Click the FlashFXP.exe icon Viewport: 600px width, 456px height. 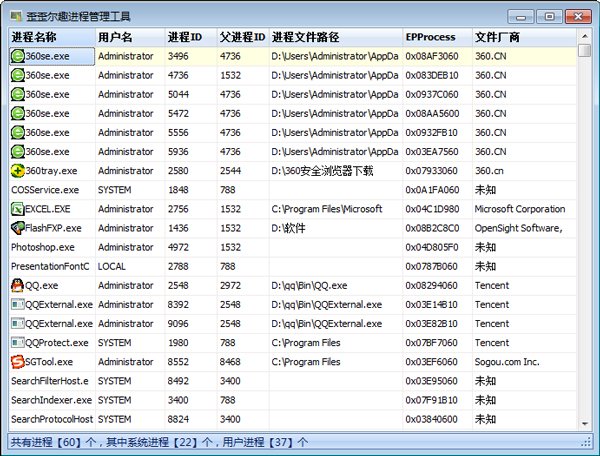coord(18,228)
